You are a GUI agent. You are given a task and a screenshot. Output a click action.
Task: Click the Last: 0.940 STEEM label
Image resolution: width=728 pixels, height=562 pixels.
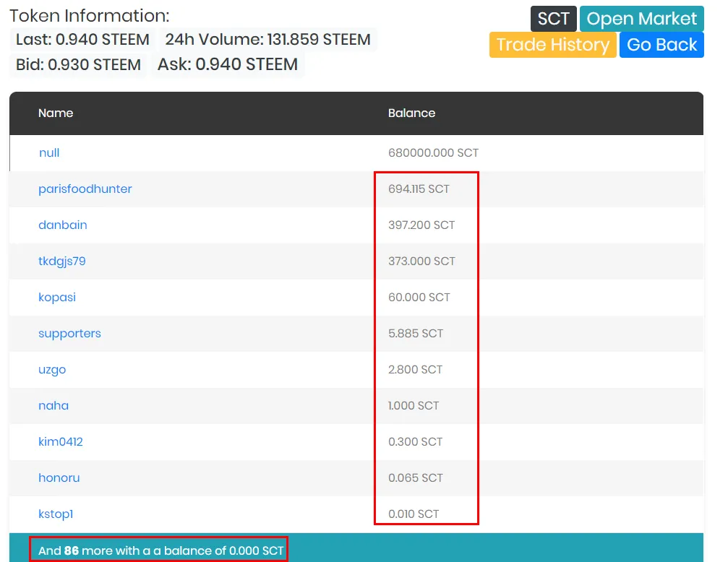click(x=82, y=40)
